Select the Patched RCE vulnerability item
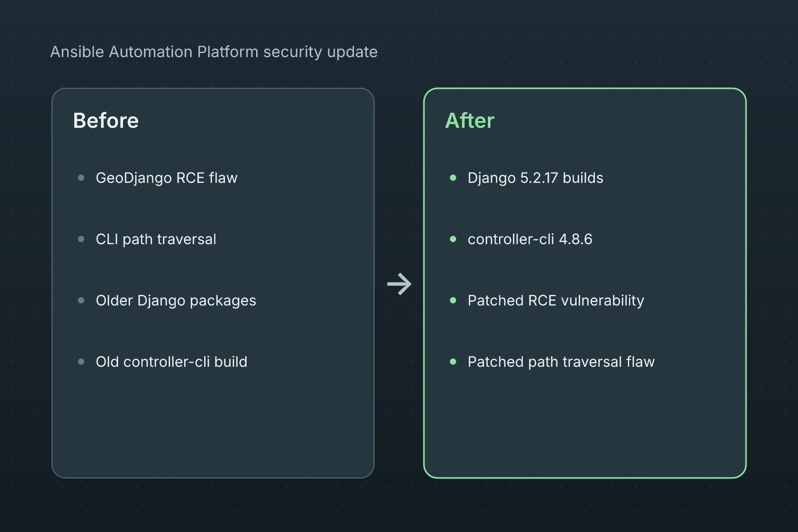798x532 pixels. [556, 301]
